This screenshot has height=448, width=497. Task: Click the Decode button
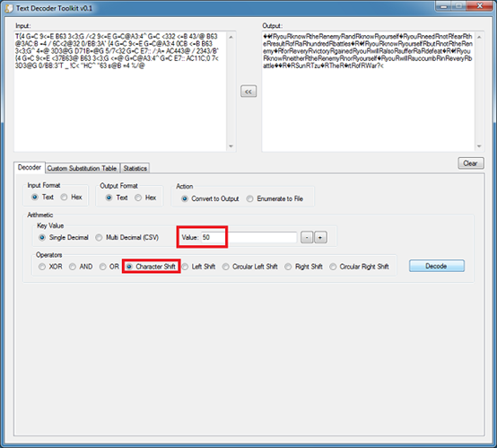[437, 266]
